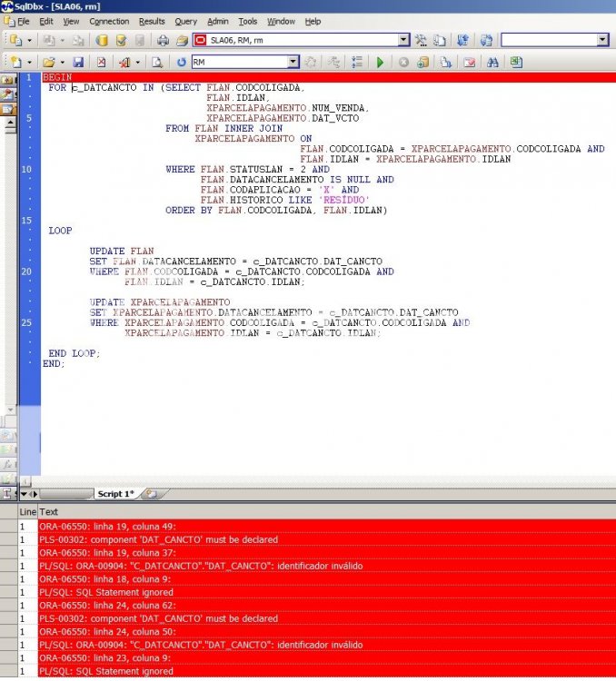This screenshot has width=616, height=681.
Task: Click the Print preview magnifier icon
Action: [157, 62]
